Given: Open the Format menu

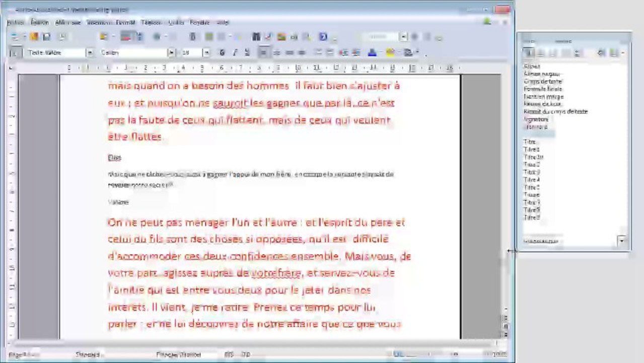Looking at the screenshot, I should click(x=125, y=22).
